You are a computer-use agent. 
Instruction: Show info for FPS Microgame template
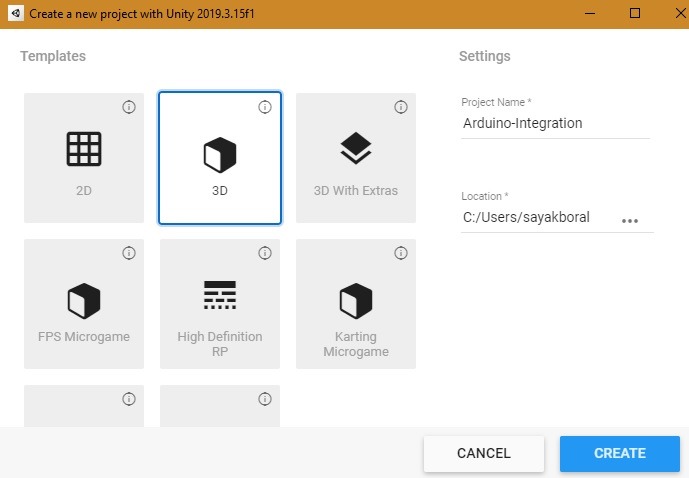(x=129, y=253)
